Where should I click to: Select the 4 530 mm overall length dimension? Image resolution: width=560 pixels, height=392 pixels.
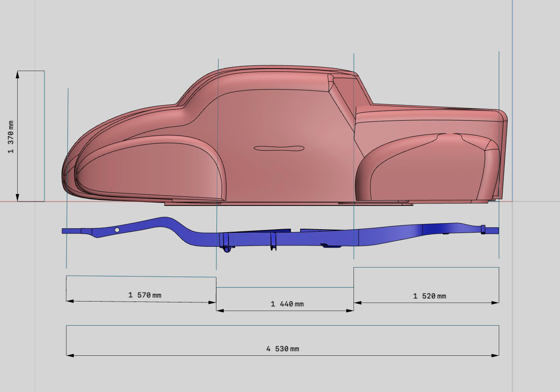pyautogui.click(x=282, y=349)
